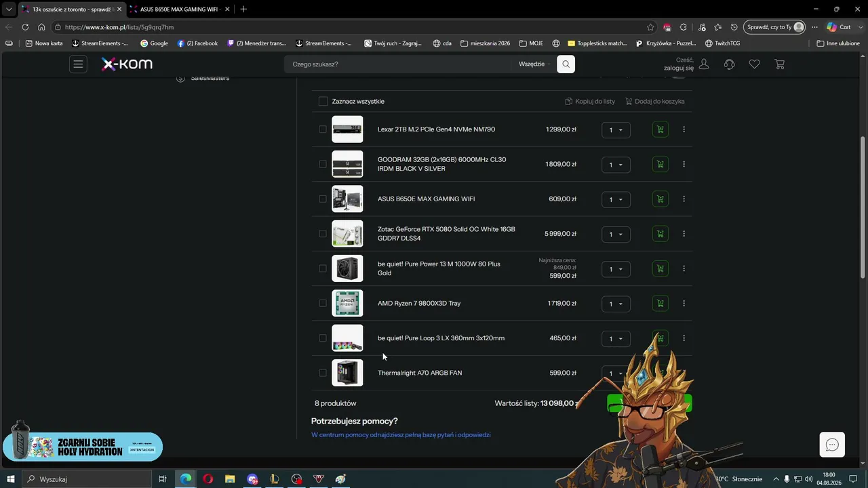The width and height of the screenshot is (868, 488).
Task: Click the Zgarnij sobie Holy Hydration banner
Action: pyautogui.click(x=83, y=446)
